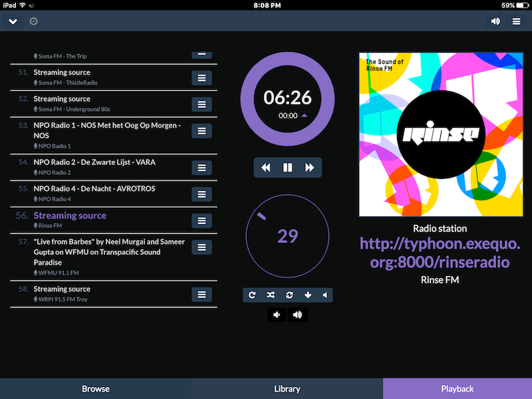Toggle the repeat-once clockwise arrow icon

252,295
